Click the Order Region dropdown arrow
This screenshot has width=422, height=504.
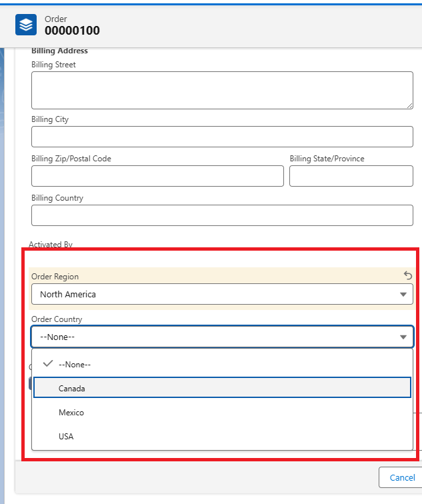click(x=403, y=295)
